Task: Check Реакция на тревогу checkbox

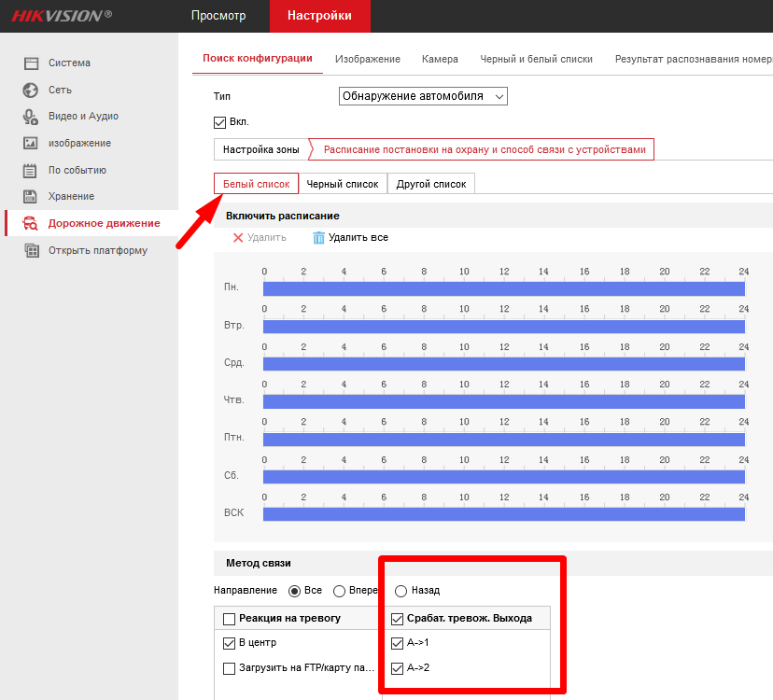Action: click(230, 619)
